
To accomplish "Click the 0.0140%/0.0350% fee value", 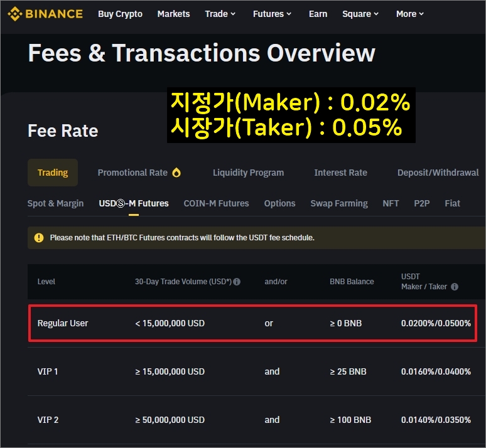I will point(436,420).
